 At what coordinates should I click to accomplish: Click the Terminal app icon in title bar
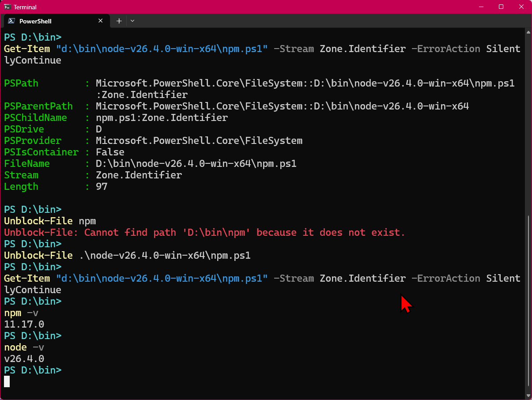[x=8, y=7]
